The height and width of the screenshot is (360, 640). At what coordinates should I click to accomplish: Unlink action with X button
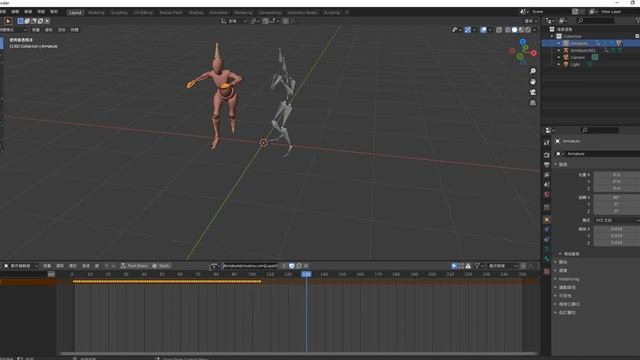306,266
